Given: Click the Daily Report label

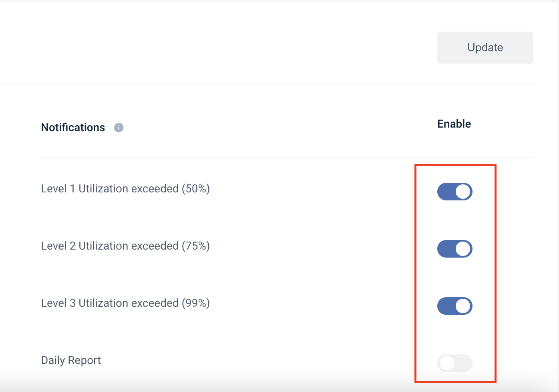Looking at the screenshot, I should (71, 360).
